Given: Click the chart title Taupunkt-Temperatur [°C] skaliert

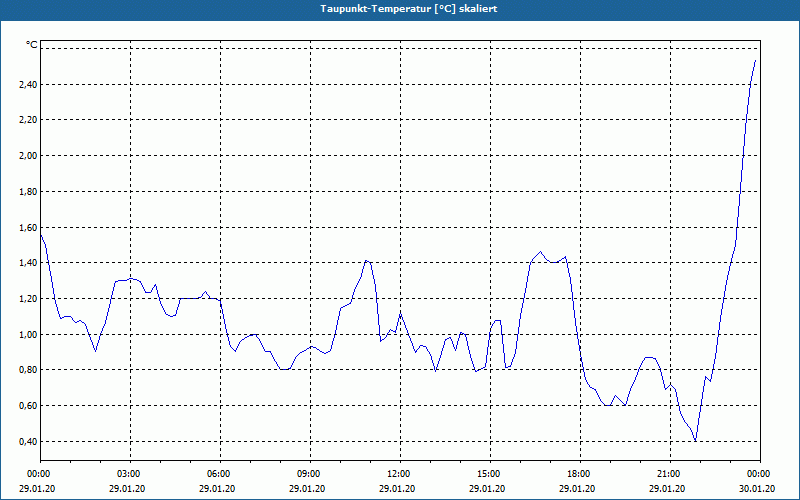Looking at the screenshot, I should click(x=409, y=9).
